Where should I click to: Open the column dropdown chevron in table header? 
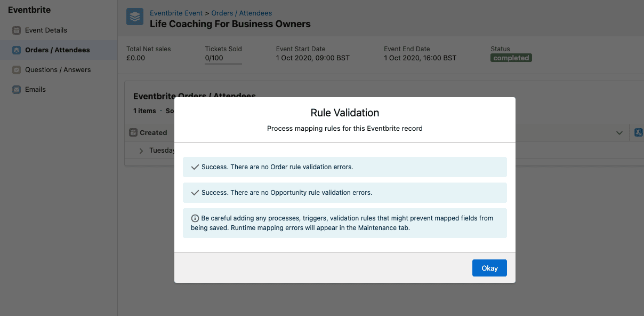point(619,132)
